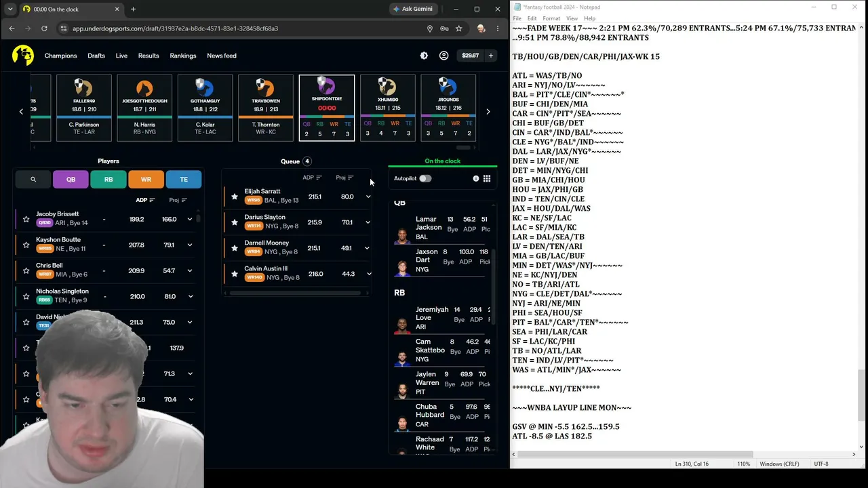
Task: Open Chrome's three-dot menu
Action: click(498, 28)
